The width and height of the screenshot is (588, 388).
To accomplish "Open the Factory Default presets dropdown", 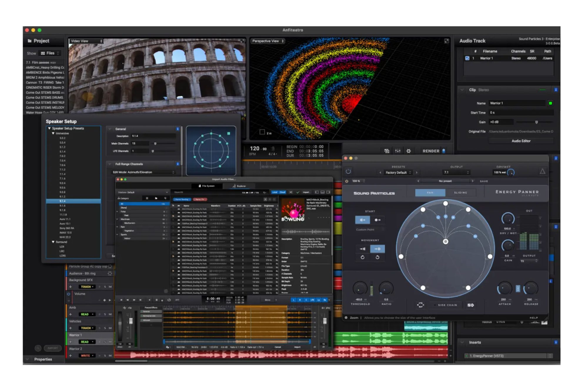I will coord(398,172).
